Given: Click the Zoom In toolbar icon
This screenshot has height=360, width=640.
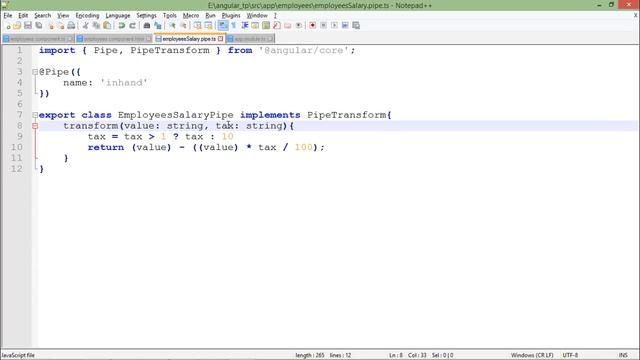Looking at the screenshot, I should click(172, 26).
